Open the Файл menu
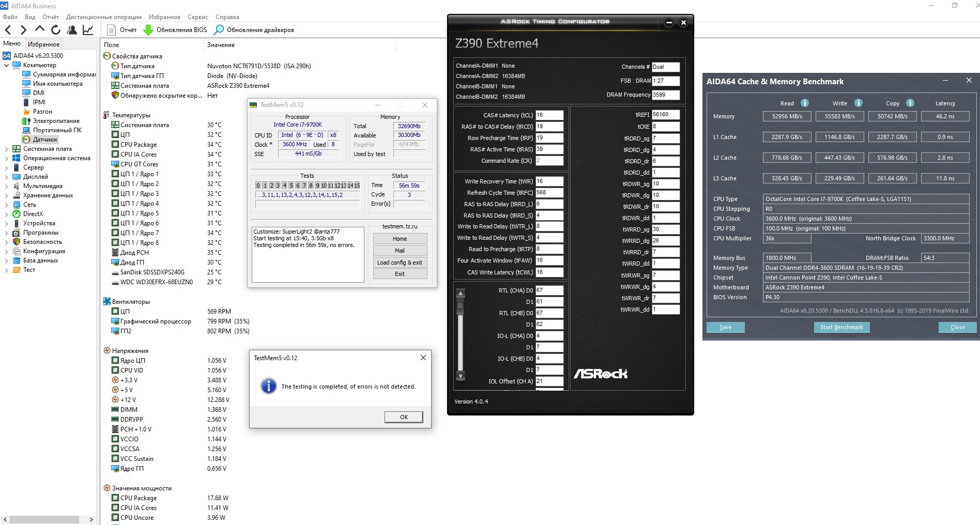The height and width of the screenshot is (525, 980). [x=10, y=17]
